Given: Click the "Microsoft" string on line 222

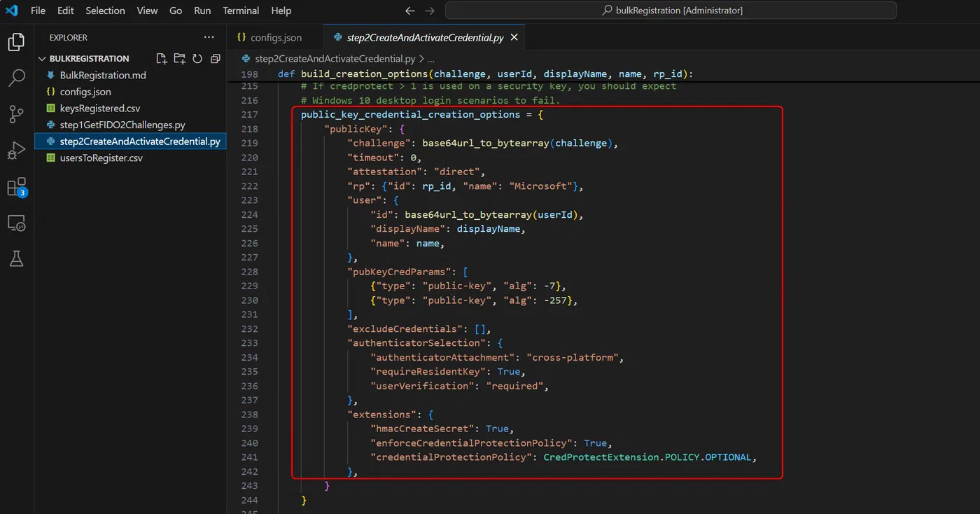Looking at the screenshot, I should [x=540, y=186].
